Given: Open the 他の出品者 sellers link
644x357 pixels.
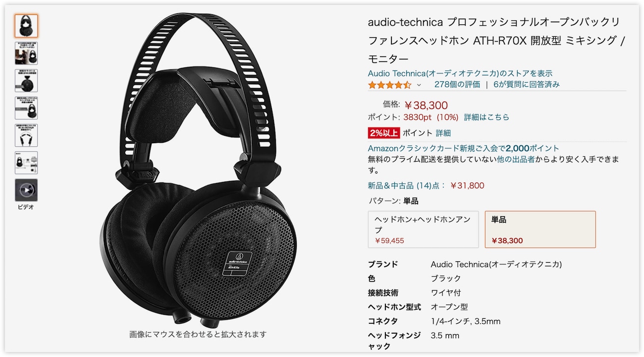Looking at the screenshot, I should [516, 160].
